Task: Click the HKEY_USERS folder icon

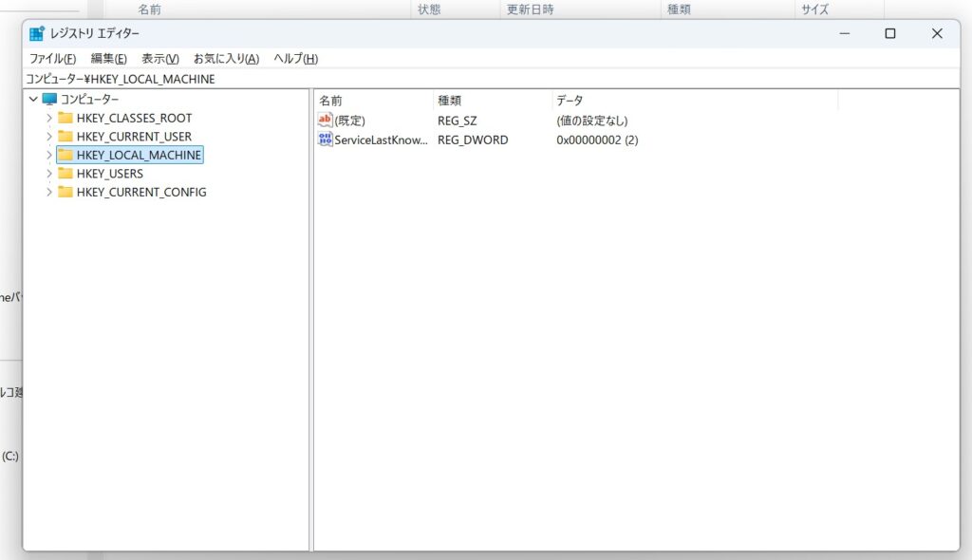Action: [65, 173]
